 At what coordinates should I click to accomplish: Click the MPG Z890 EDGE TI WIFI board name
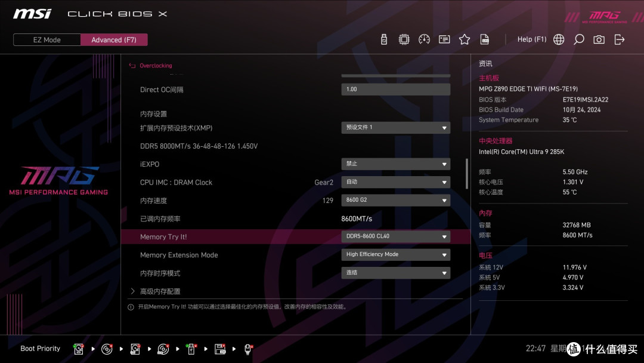(528, 89)
